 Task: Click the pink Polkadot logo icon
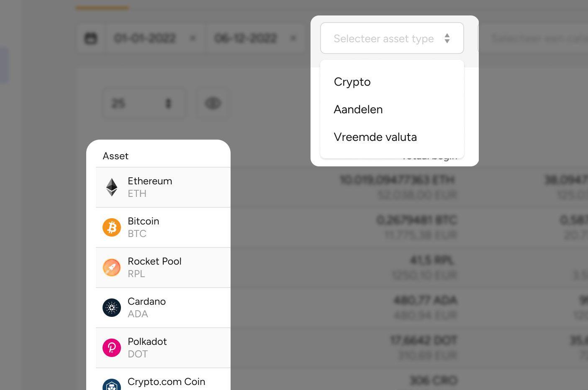click(112, 348)
